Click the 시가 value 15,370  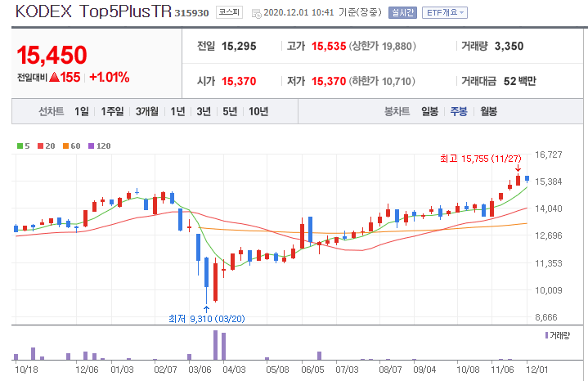tap(239, 81)
